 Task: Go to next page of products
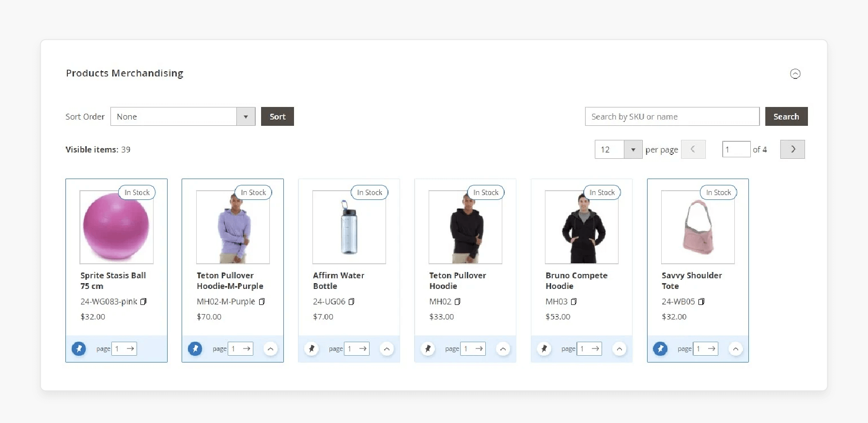pyautogui.click(x=792, y=149)
